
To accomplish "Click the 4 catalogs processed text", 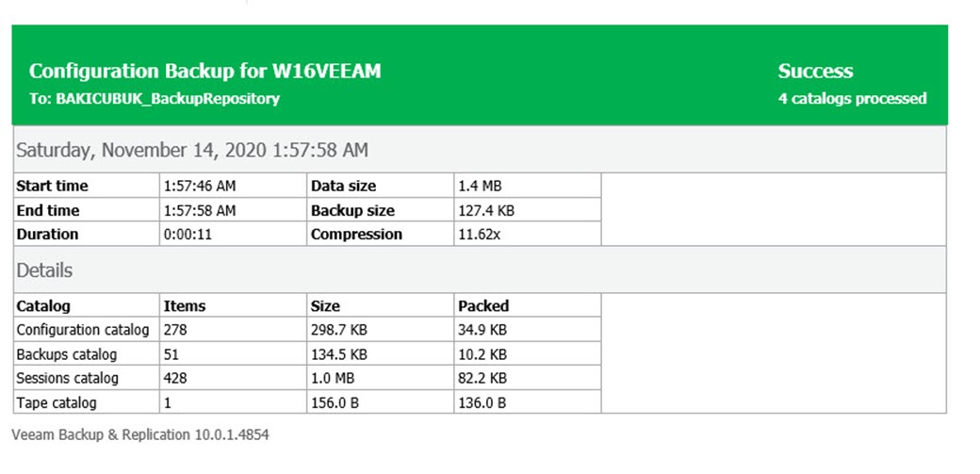I will pyautogui.click(x=852, y=99).
